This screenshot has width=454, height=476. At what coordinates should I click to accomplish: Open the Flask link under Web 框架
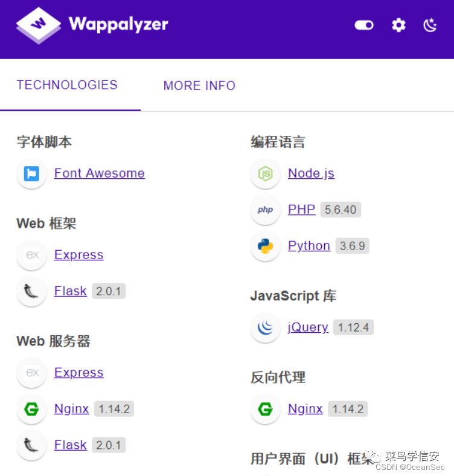tap(71, 291)
